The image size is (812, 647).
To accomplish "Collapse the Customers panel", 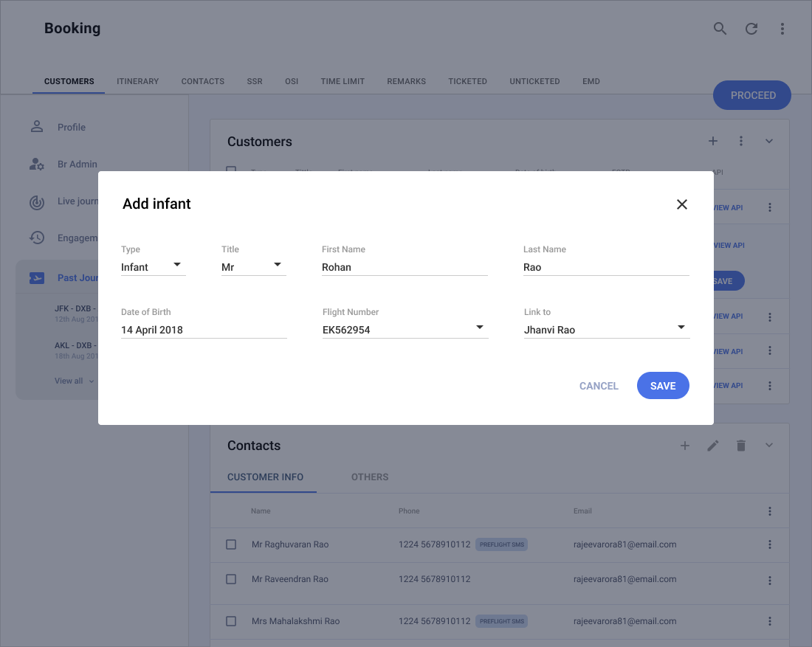I will click(769, 141).
